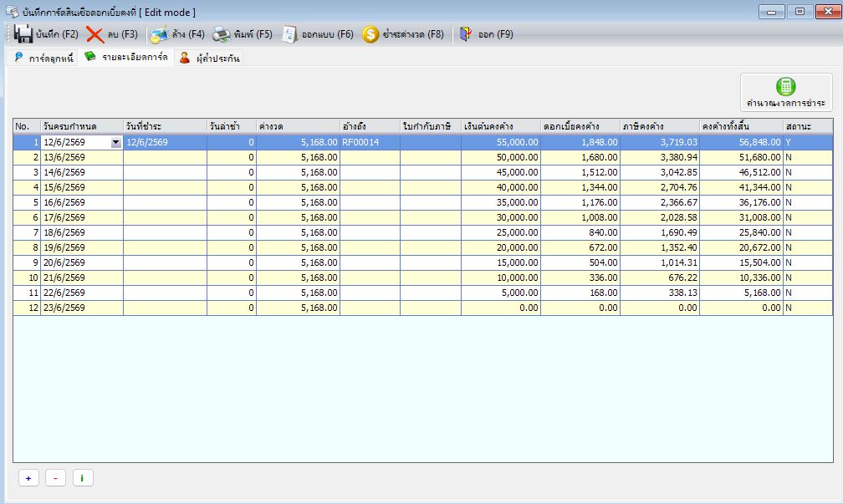Screen dimensions: 843x504
Task: Click the payment date 12/6/2569 cell
Action: coord(165,142)
